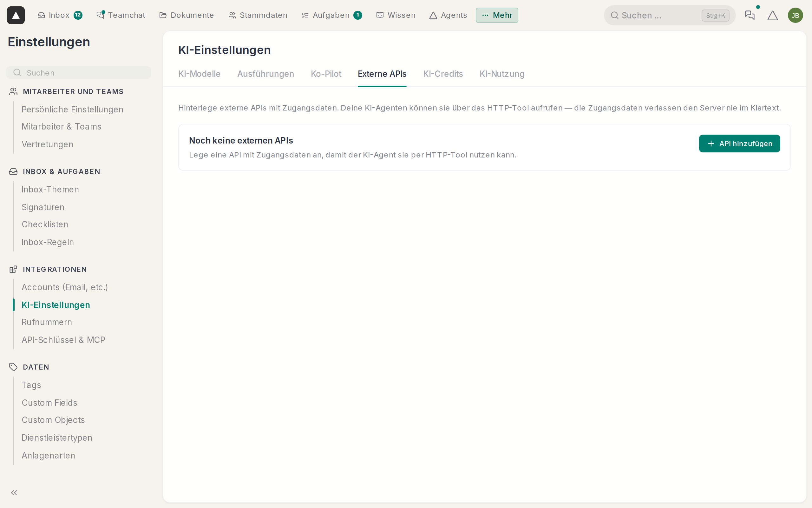
Task: Click the sidebar Suchen settings filter
Action: point(79,73)
